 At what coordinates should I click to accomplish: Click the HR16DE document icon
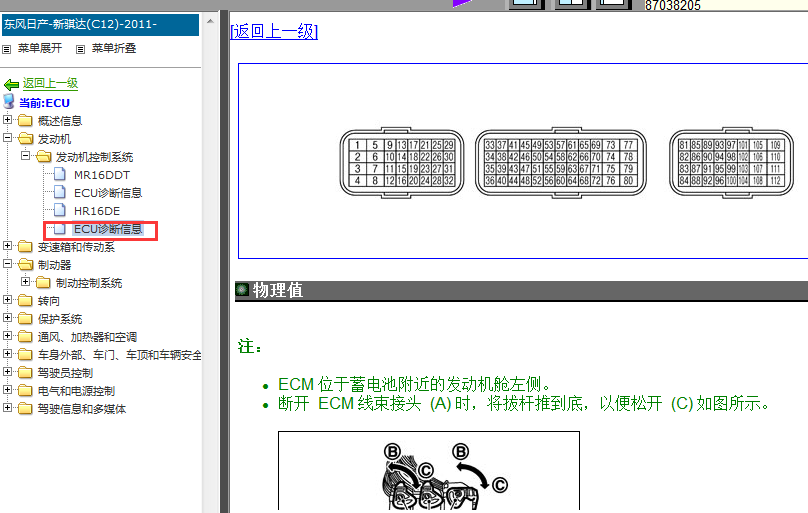[x=60, y=210]
